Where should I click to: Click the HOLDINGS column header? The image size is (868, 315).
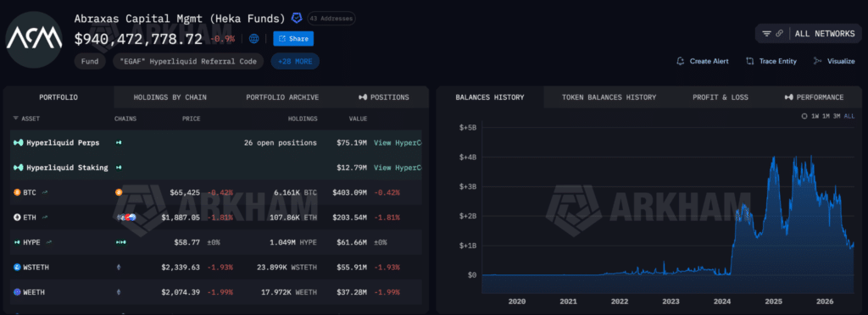tap(303, 119)
